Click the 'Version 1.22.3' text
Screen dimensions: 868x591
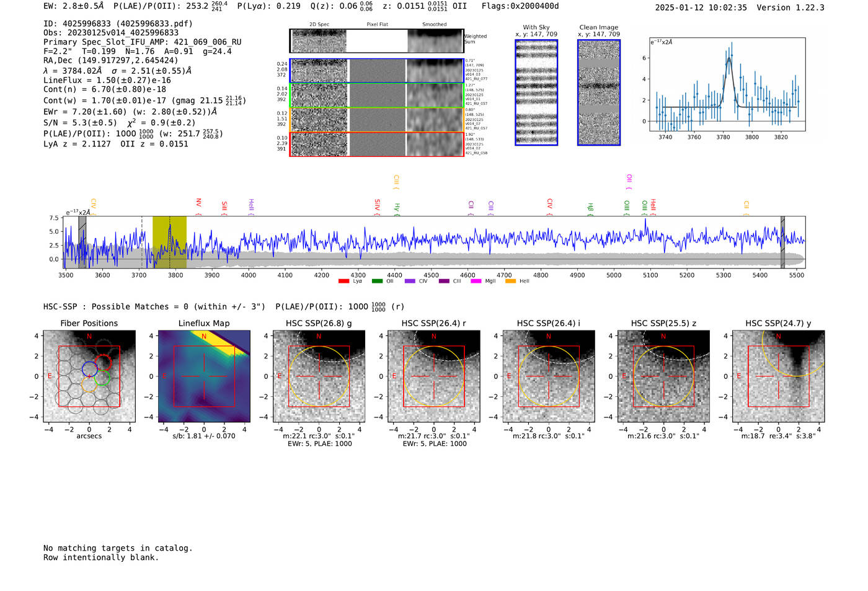(x=790, y=7)
